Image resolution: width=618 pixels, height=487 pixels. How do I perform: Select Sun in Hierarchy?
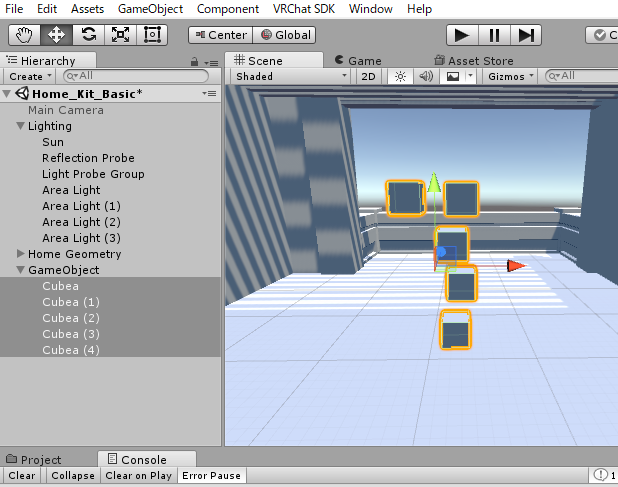pos(110,142)
